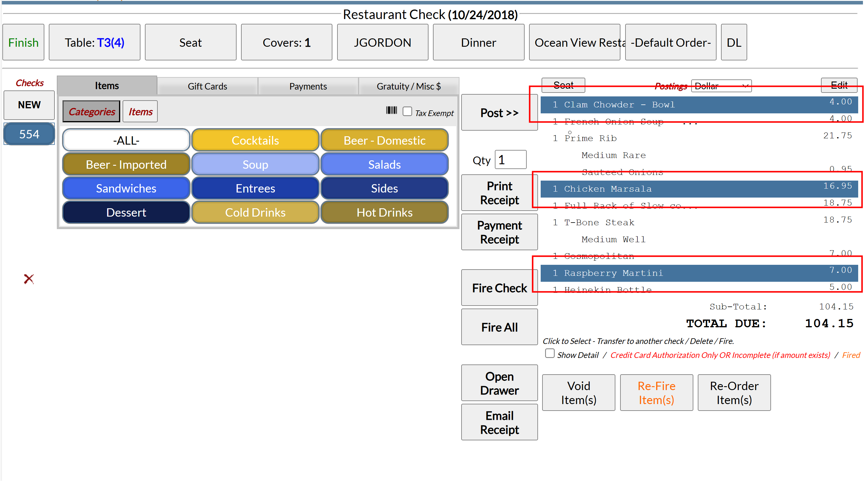The image size is (868, 482).
Task: Create a NEW check
Action: pos(29,105)
